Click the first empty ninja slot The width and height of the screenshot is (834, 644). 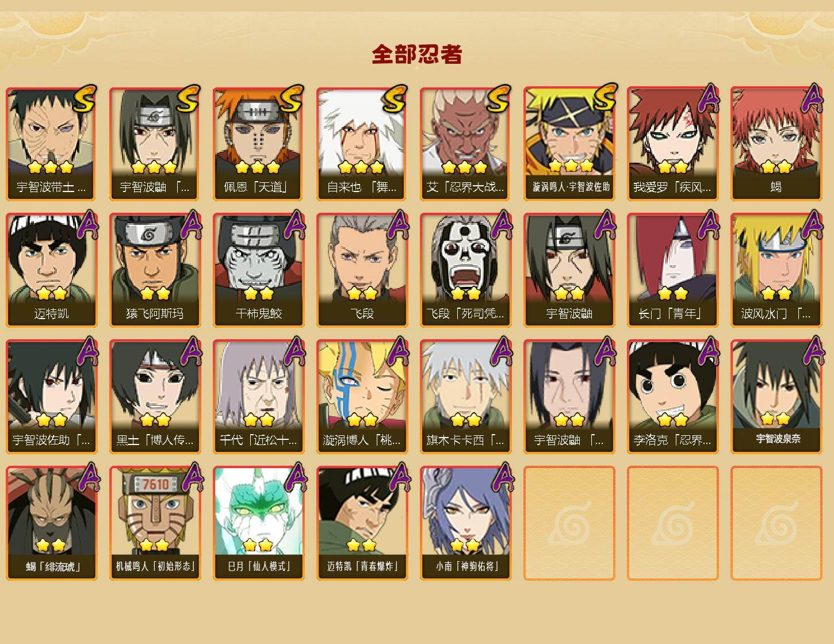[x=569, y=523]
